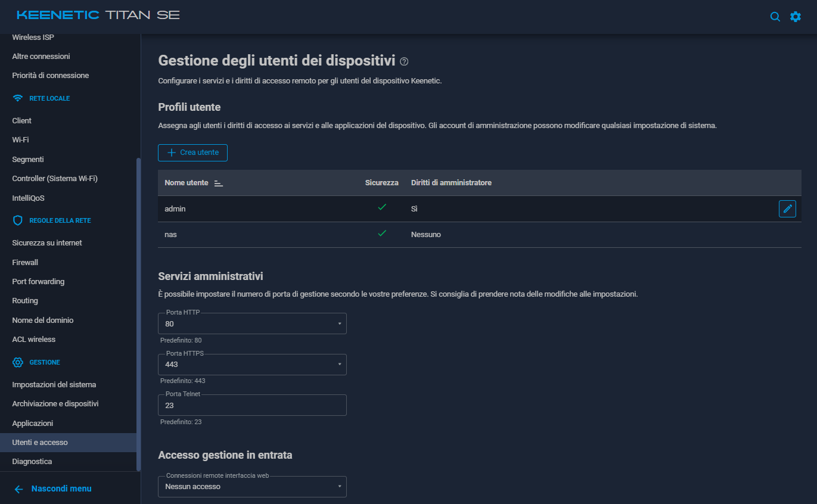Click the Diritti di amministratore column header
Viewport: 817px width, 504px height.
point(451,183)
